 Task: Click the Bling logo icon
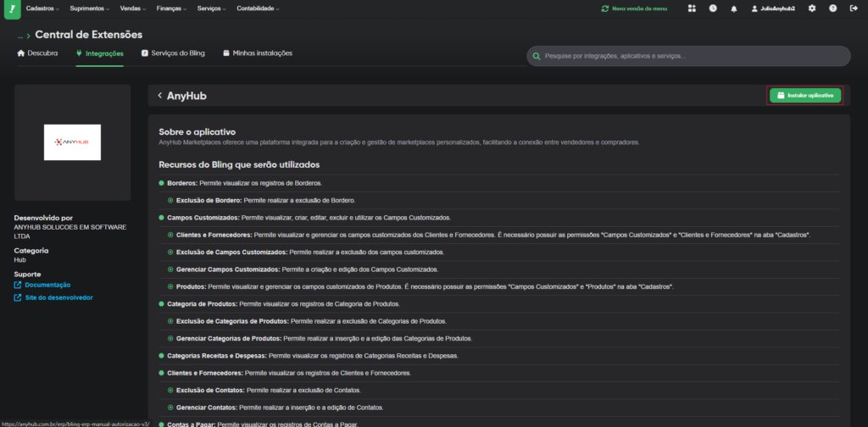pos(10,8)
